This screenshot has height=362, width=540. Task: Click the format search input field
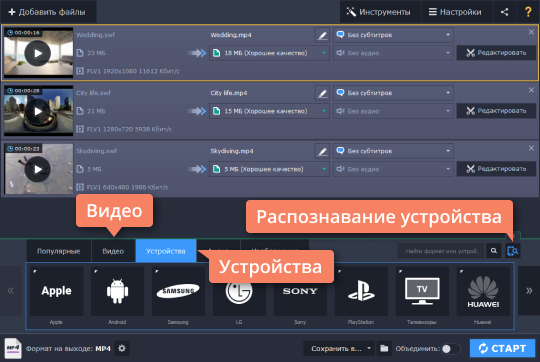pos(442,251)
